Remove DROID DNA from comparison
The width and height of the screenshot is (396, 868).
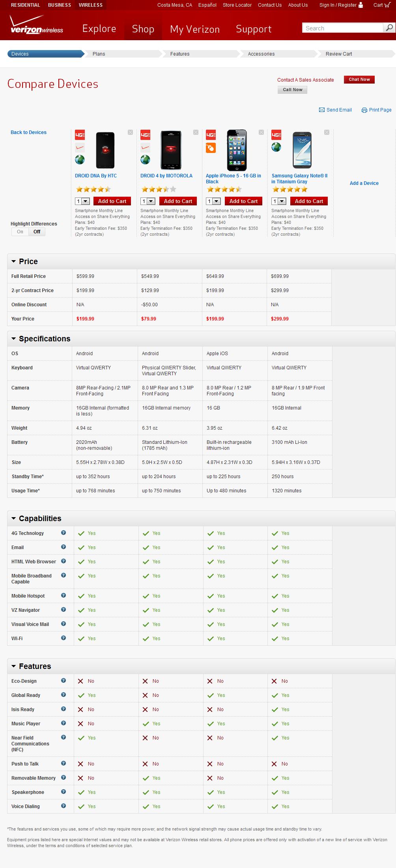click(x=130, y=132)
